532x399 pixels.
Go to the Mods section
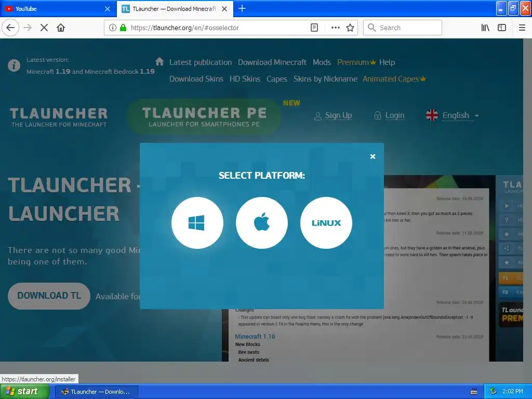[322, 62]
